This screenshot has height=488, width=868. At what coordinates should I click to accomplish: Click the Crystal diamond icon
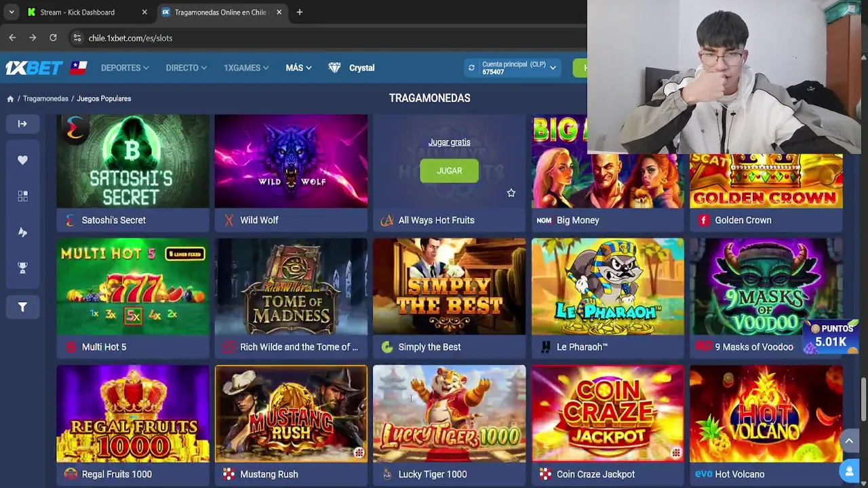pos(334,68)
